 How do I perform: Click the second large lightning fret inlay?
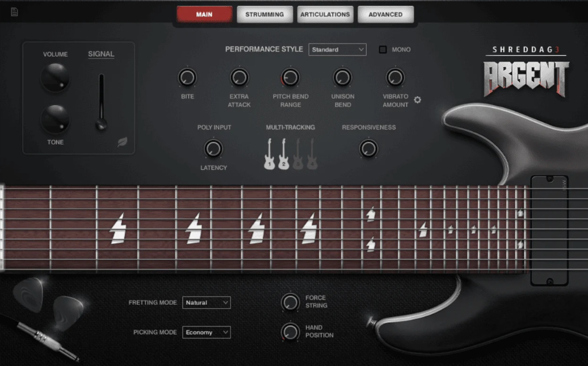tap(194, 228)
